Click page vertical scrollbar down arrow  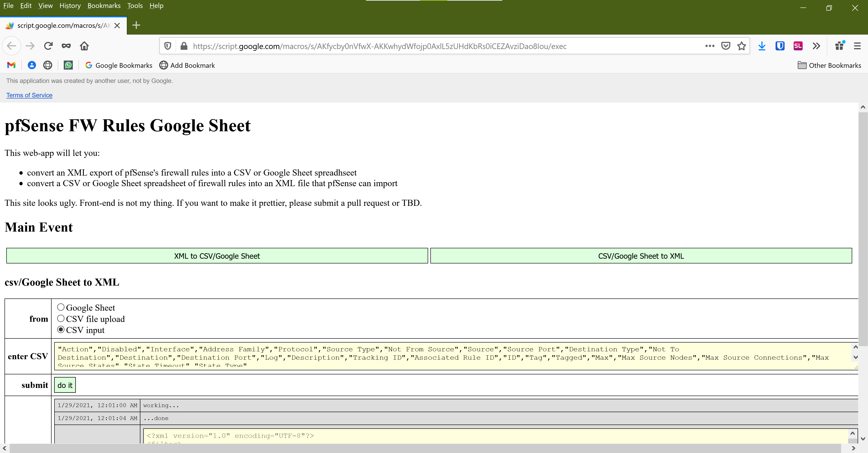click(x=863, y=439)
